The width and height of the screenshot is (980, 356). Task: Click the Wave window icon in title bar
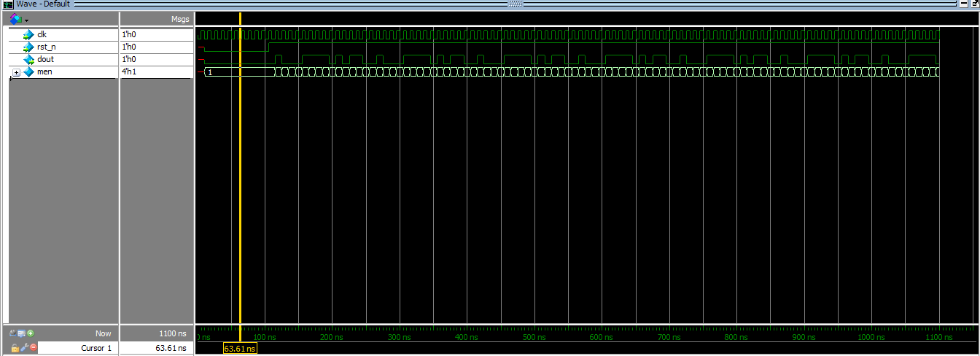coord(7,4)
